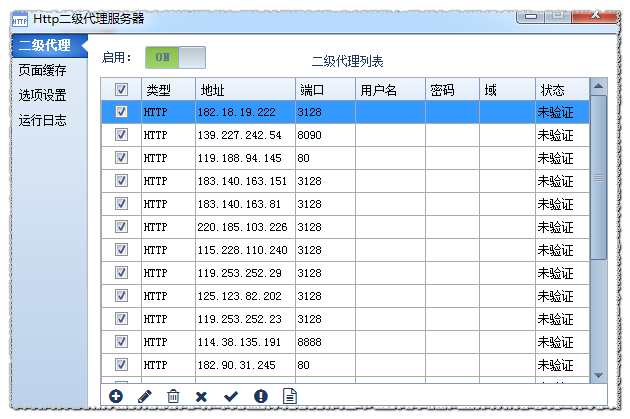Click the scrollbar up arrow

pyautogui.click(x=599, y=87)
